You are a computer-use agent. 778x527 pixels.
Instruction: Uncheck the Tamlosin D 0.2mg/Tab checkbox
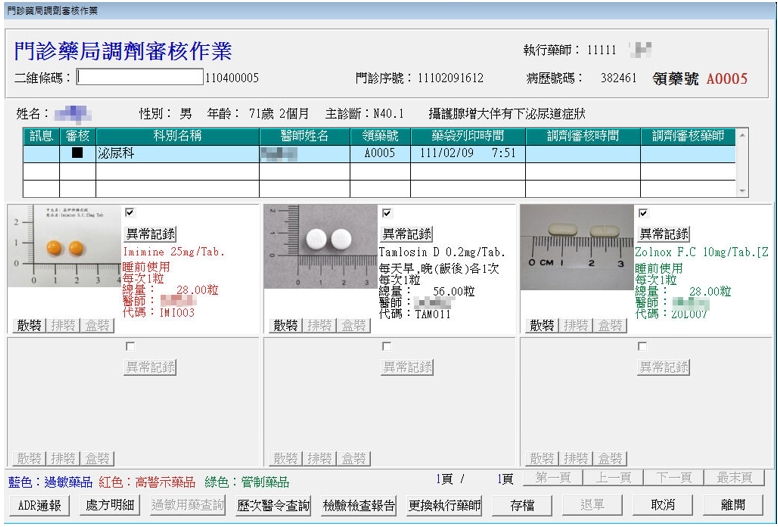click(387, 213)
